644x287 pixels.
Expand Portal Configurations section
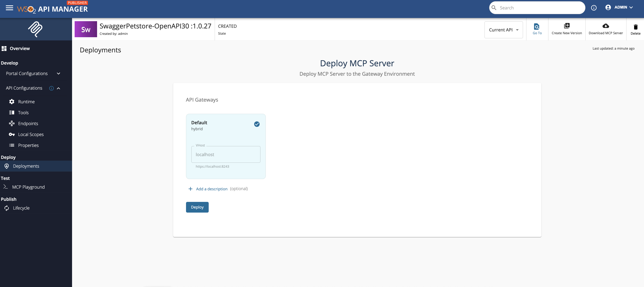click(x=59, y=74)
